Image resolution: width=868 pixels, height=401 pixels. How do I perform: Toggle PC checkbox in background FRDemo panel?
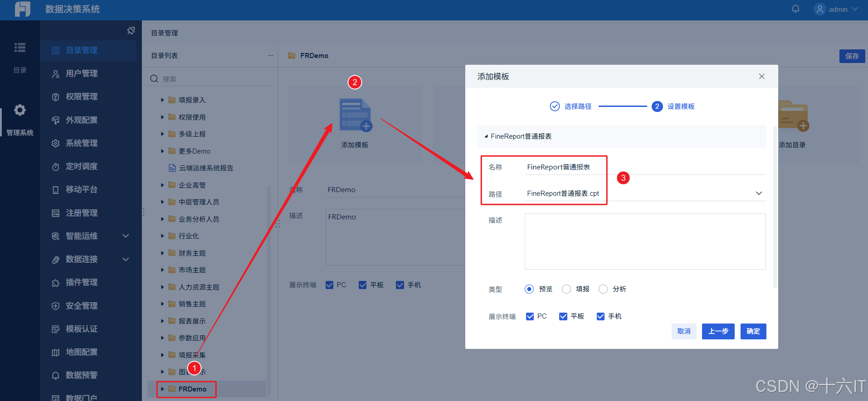[x=329, y=285]
